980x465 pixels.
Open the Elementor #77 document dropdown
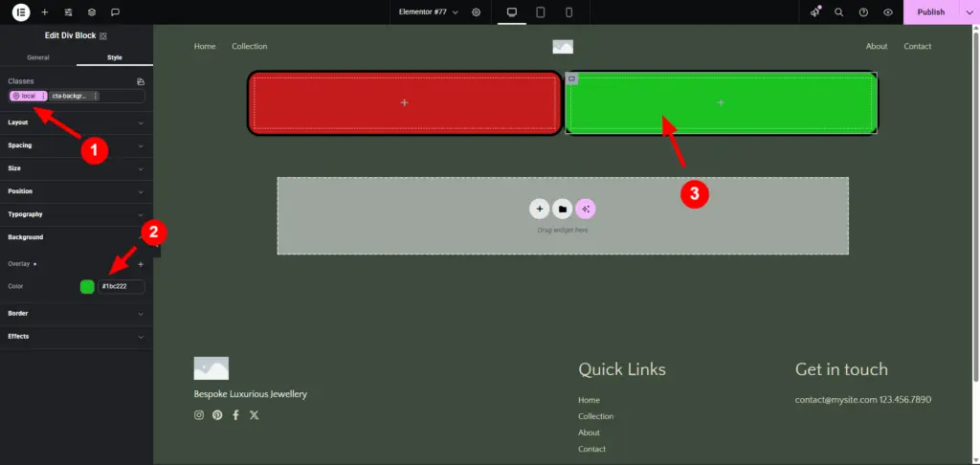pos(429,11)
